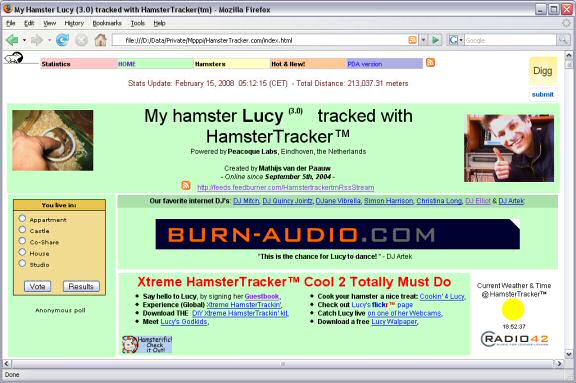The width and height of the screenshot is (576, 383).
Task: Click the Burn-Audio.com banner
Action: (338, 234)
